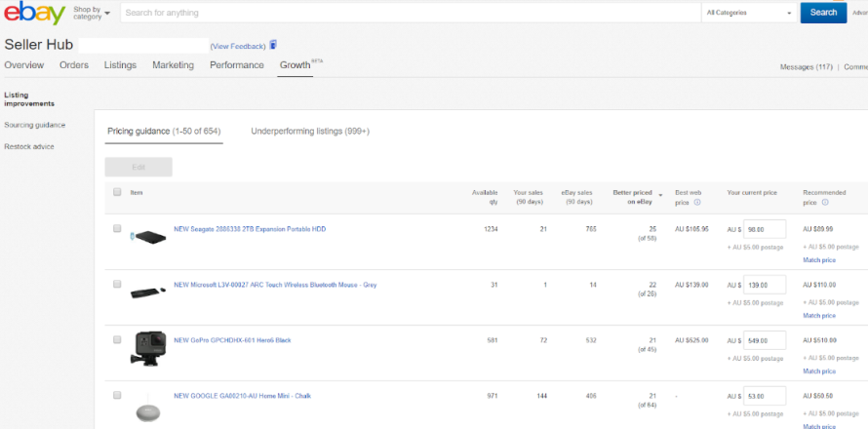Click available quantity value 1234
The width and height of the screenshot is (868, 429).
tap(491, 229)
